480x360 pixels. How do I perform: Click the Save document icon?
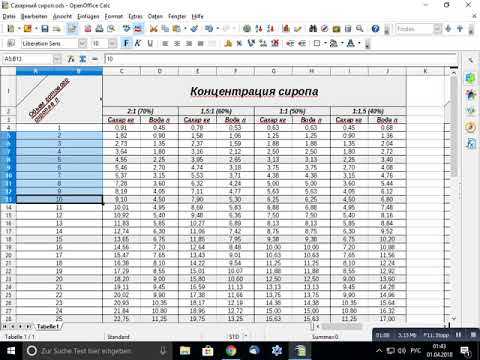click(x=45, y=29)
